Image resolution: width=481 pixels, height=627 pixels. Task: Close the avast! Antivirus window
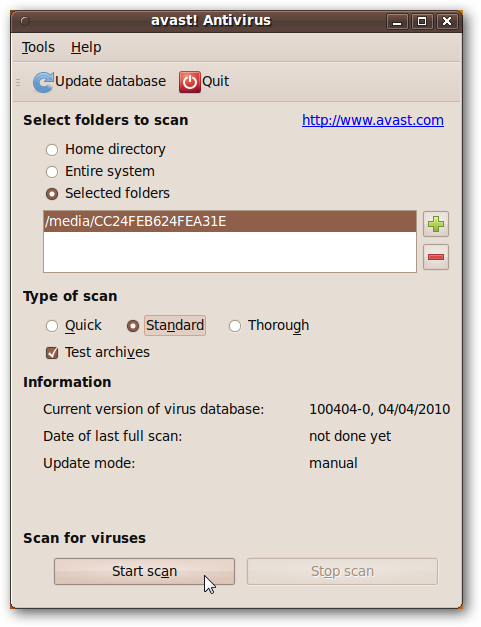(447, 21)
